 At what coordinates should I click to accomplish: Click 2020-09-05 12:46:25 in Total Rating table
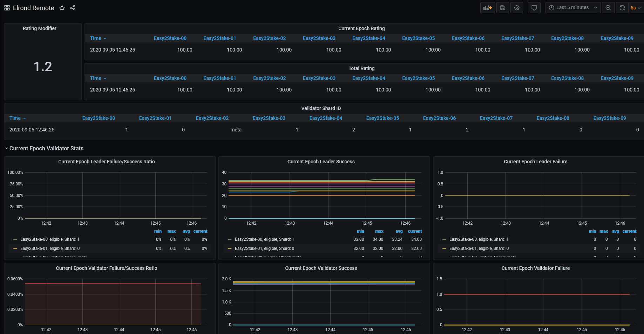[113, 90]
